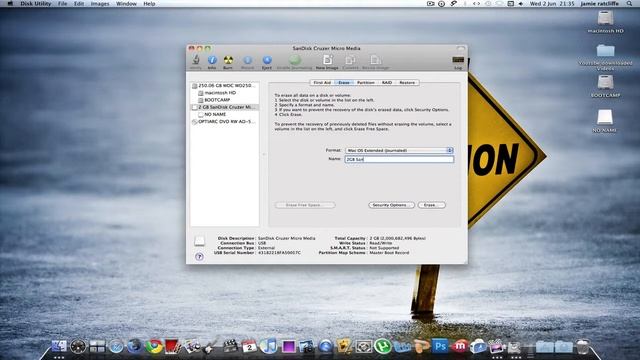This screenshot has height=360, width=640.
Task: Switch to the Restore tab
Action: [x=407, y=82]
